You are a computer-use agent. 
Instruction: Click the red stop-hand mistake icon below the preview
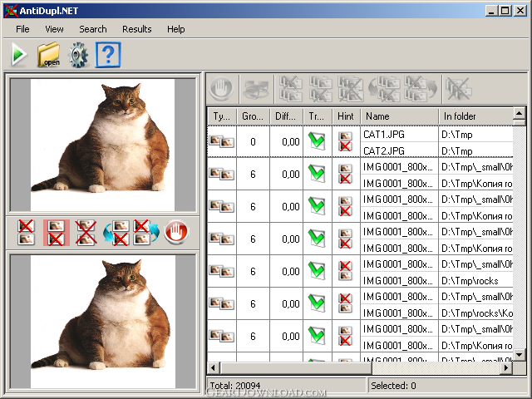tap(175, 233)
